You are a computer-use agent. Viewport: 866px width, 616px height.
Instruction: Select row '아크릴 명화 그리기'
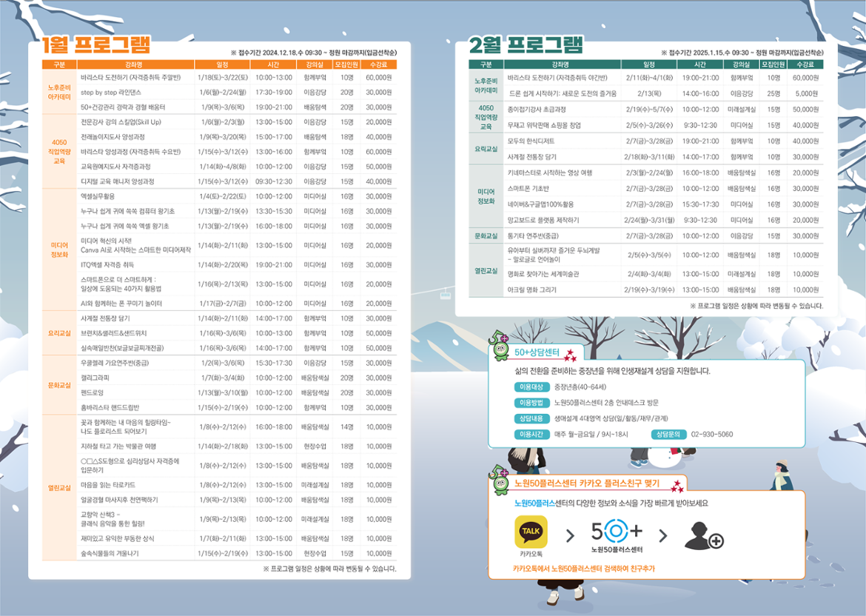click(x=663, y=290)
